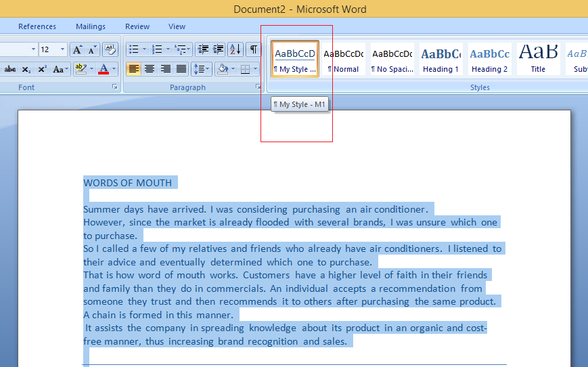Increase the paragraph indent

(218, 49)
